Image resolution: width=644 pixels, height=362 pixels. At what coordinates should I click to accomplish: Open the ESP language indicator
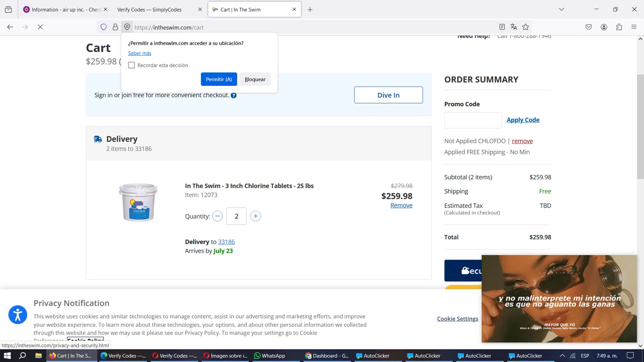[x=585, y=356]
